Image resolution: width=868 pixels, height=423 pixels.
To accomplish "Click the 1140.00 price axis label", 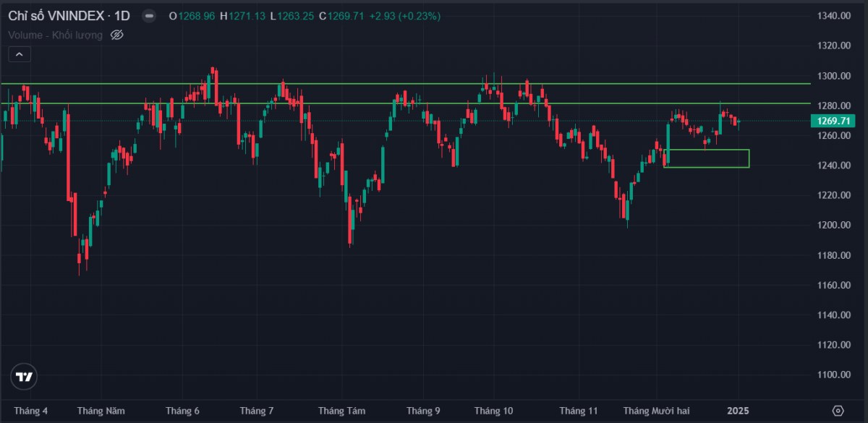I will pos(833,315).
